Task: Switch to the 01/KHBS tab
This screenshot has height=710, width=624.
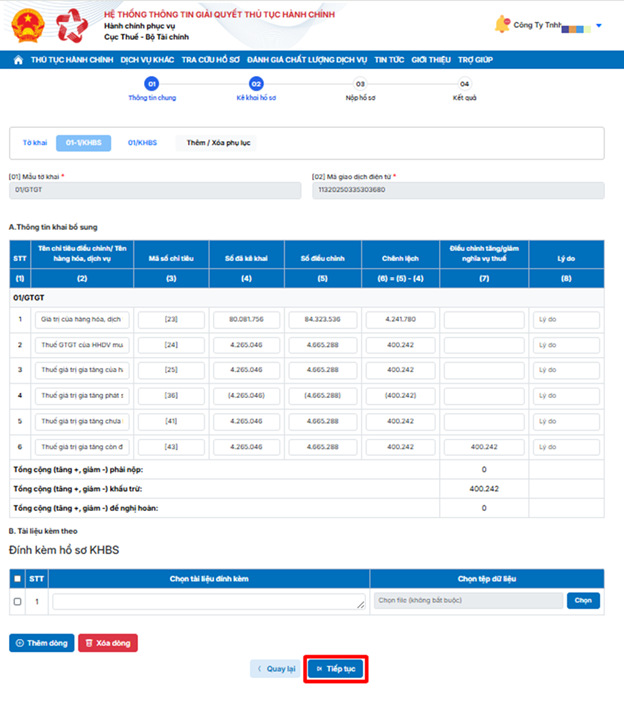Action: (142, 143)
